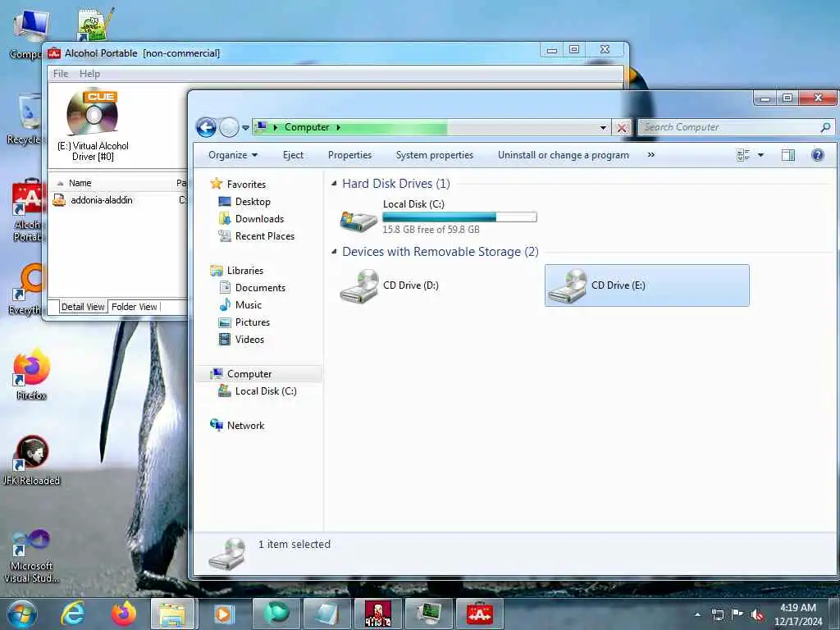Switch to the Detail View tab in Alcohol Portable
The width and height of the screenshot is (840, 630).
point(83,307)
